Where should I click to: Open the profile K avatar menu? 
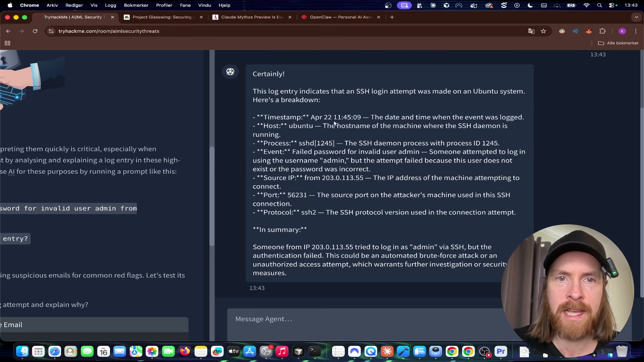tap(622, 31)
